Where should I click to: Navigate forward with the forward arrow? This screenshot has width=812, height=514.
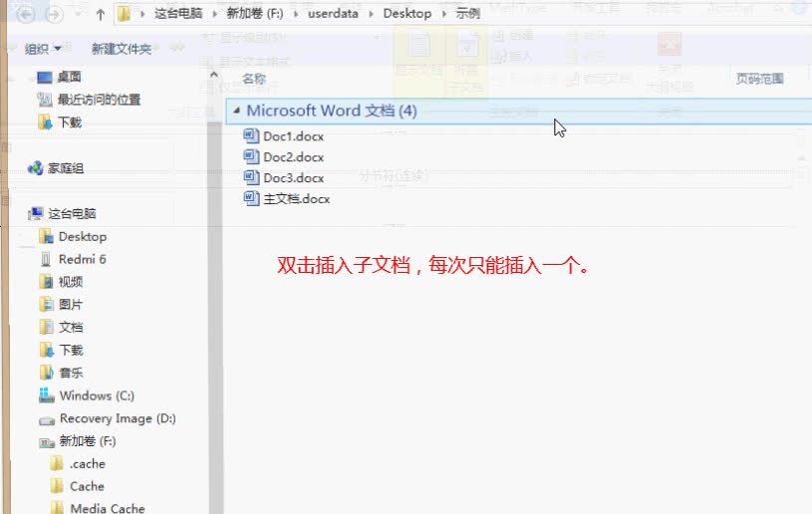tap(55, 14)
